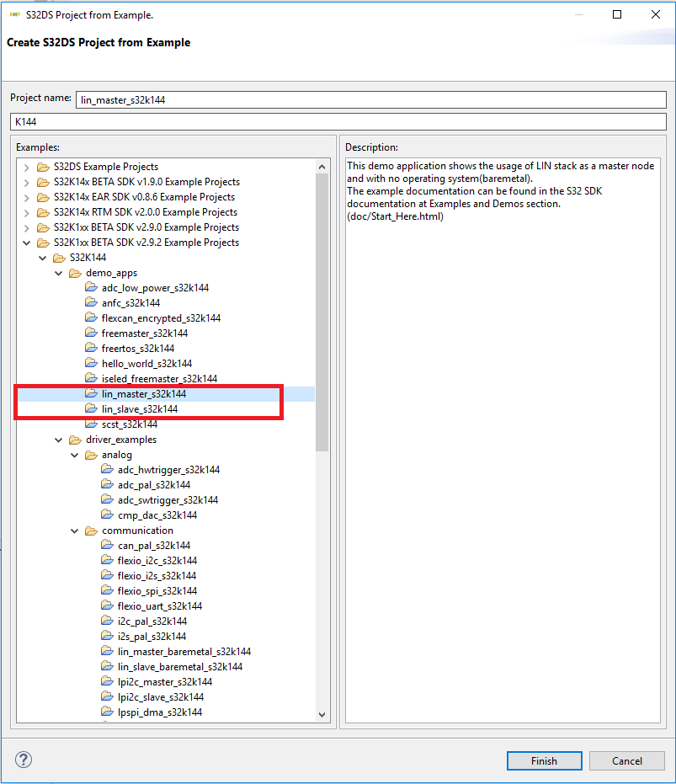This screenshot has width=676, height=784.
Task: Click scroll down arrow of Examples list
Action: [x=322, y=715]
